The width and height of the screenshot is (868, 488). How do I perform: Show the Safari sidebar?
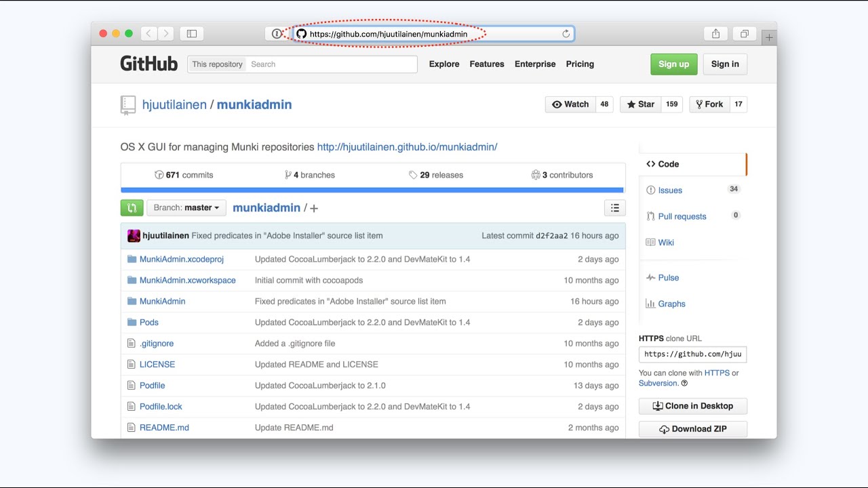click(192, 33)
